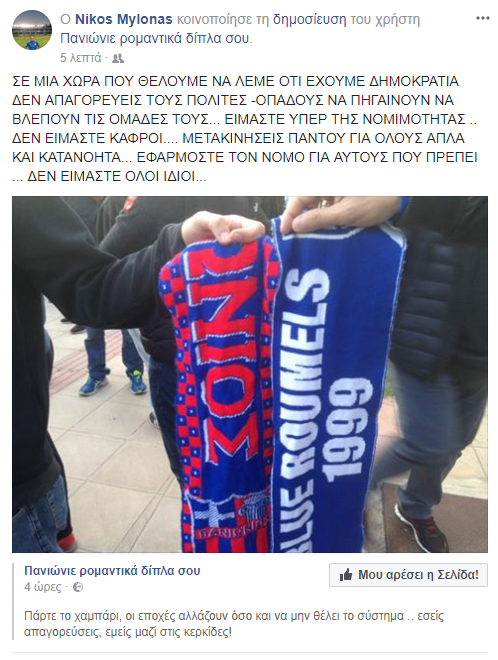The height and width of the screenshot is (660, 498).
Task: Open the δημοσίευση shared post link
Action: tap(309, 19)
